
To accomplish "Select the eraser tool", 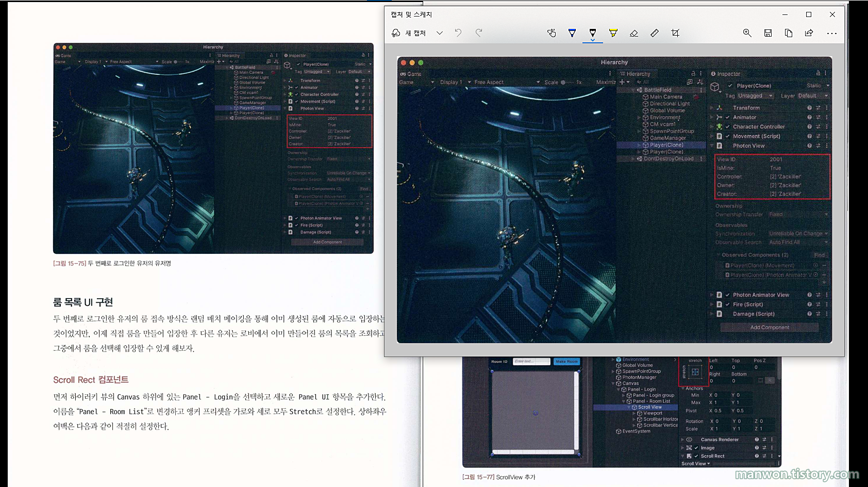I will click(x=634, y=33).
